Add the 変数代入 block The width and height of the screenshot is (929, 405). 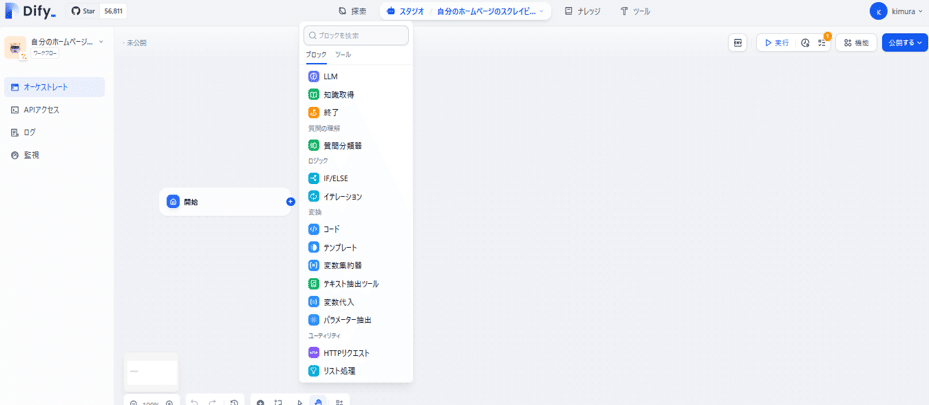click(356, 302)
